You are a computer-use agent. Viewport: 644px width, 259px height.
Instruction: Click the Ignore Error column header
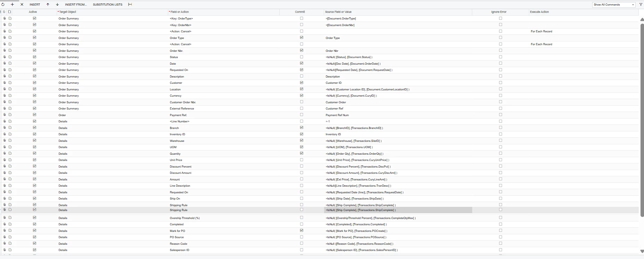[x=499, y=12]
